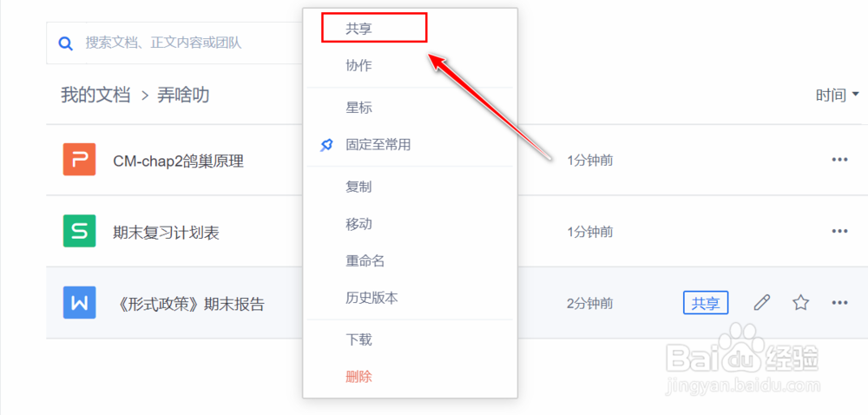Open the green spreadsheet file icon
Image resolution: width=868 pixels, height=415 pixels.
80,231
